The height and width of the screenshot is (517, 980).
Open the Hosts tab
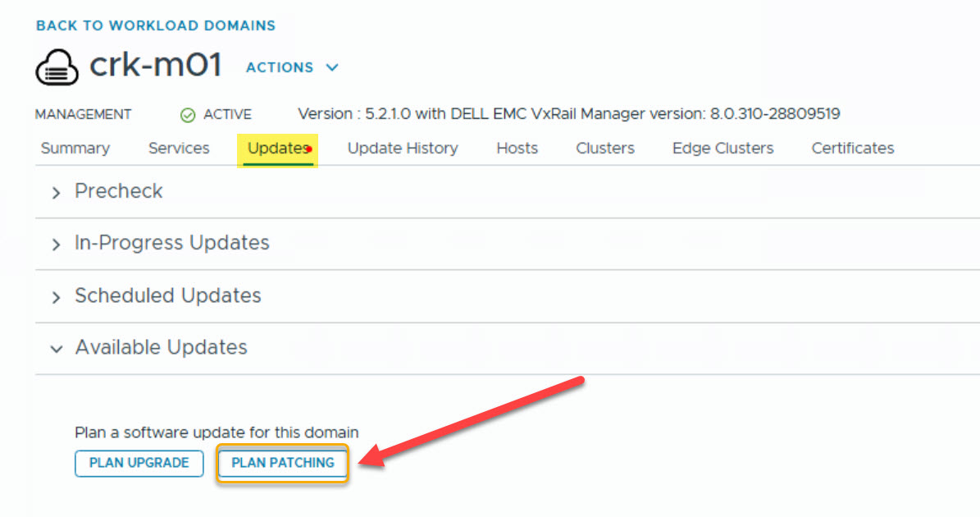pos(517,149)
